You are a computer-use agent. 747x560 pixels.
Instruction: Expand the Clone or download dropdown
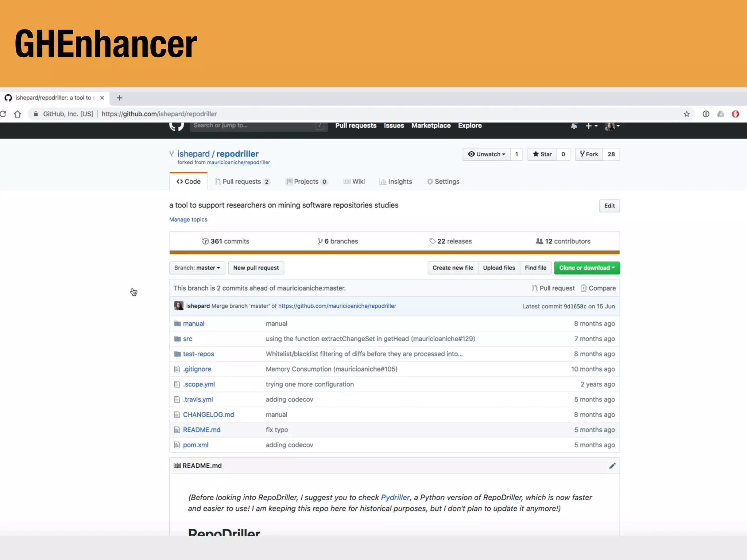[587, 268]
